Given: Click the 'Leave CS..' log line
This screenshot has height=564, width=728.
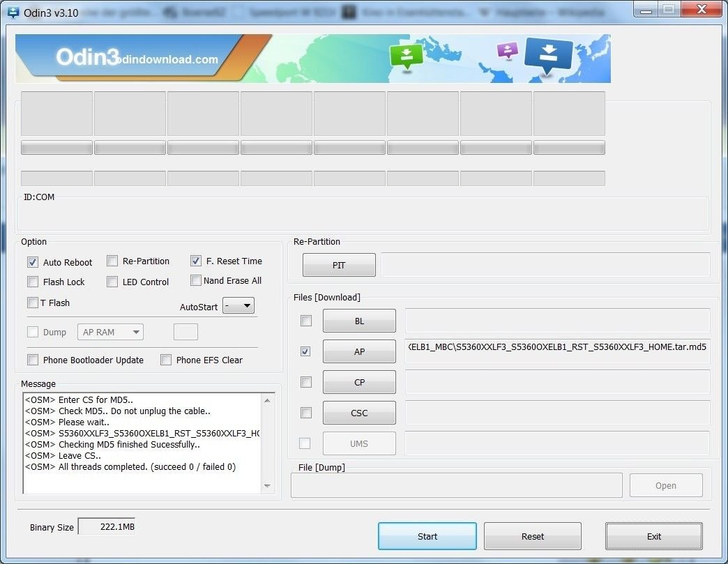Looking at the screenshot, I should [63, 455].
